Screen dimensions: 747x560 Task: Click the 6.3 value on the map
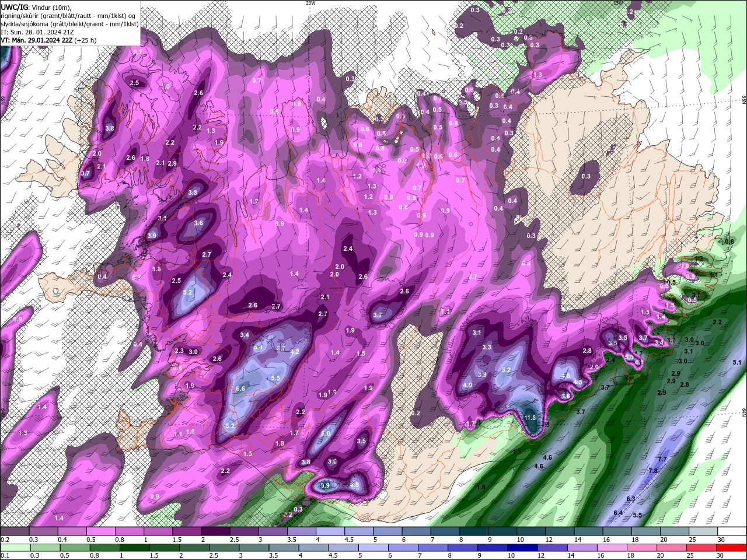(630, 499)
